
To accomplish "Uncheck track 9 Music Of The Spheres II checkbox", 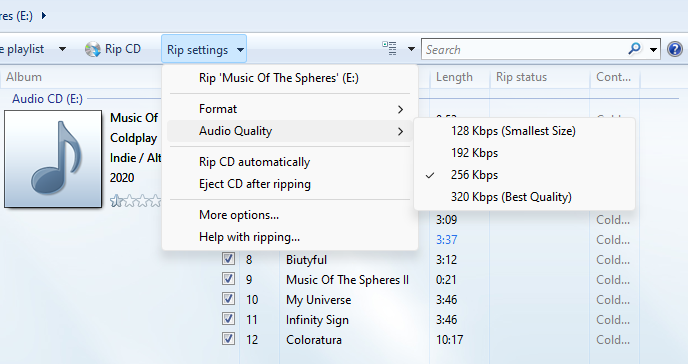I will click(x=228, y=279).
